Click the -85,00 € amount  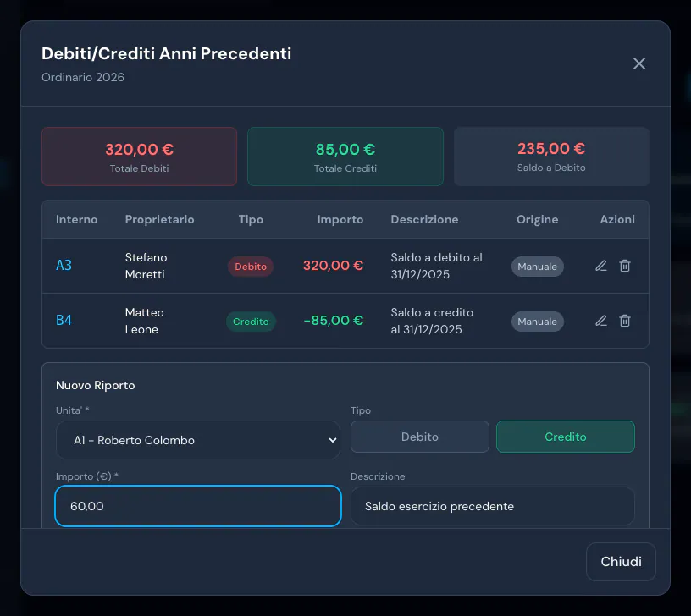click(333, 320)
